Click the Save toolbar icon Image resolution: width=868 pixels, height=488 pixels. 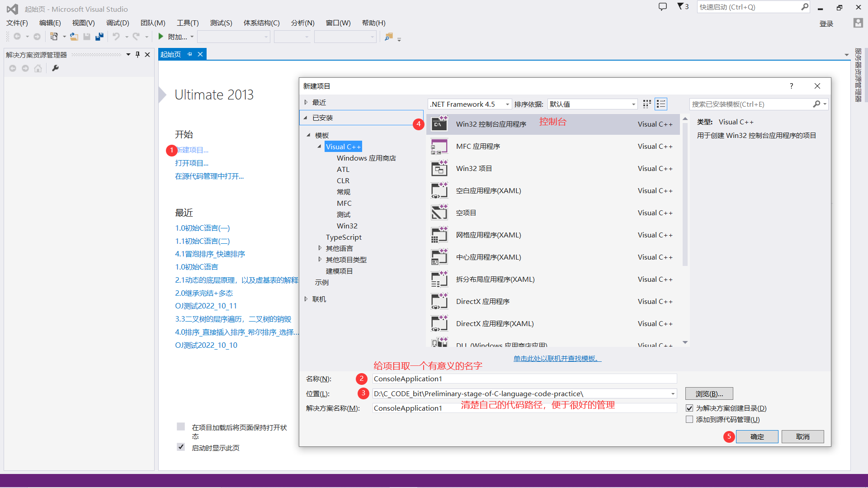87,37
